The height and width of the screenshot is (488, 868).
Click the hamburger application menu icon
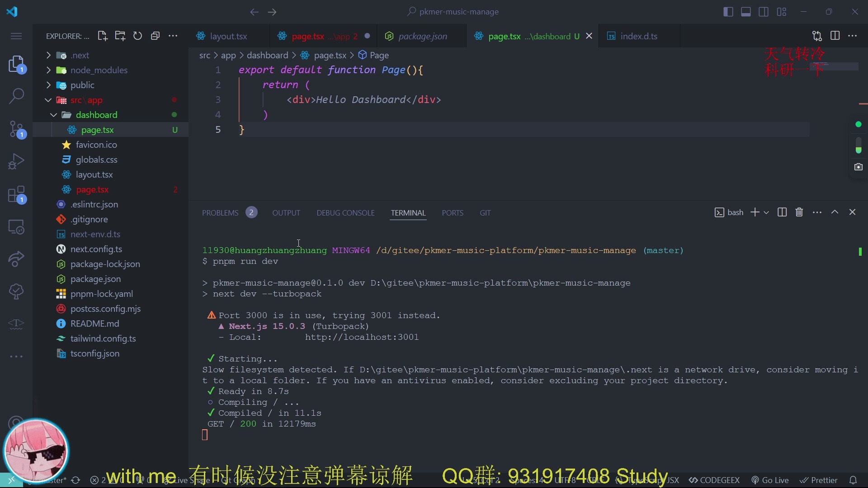click(16, 36)
